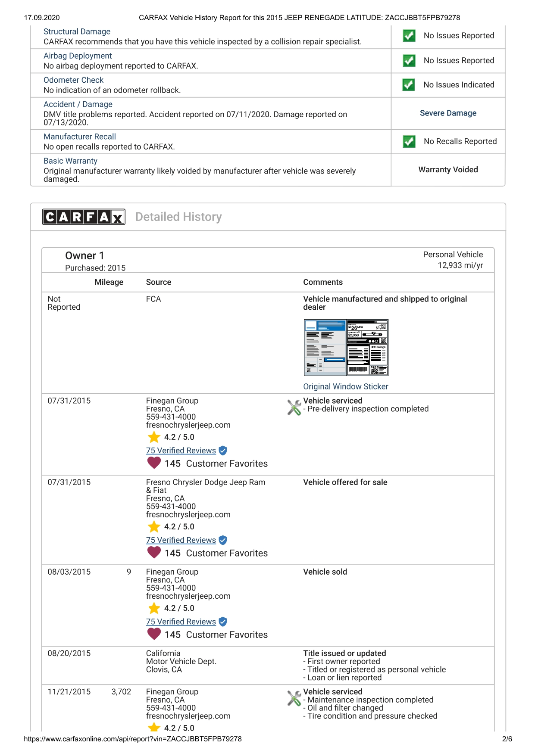Screen dimensions: 535x756
Task: Select the Vehicle offered for sale comment
Action: pos(345,482)
